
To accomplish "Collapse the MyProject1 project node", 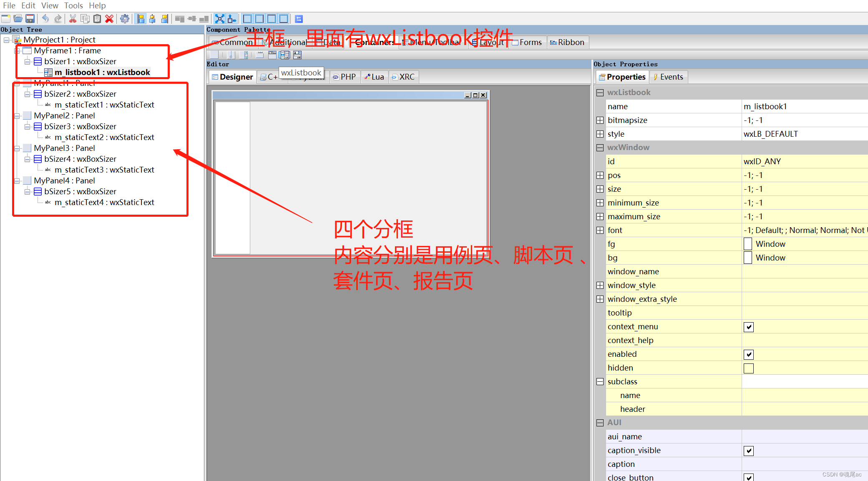I will click(7, 40).
